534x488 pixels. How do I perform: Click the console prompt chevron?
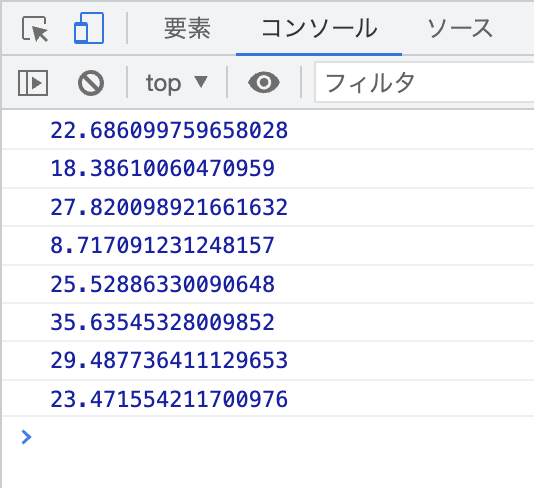[26, 437]
